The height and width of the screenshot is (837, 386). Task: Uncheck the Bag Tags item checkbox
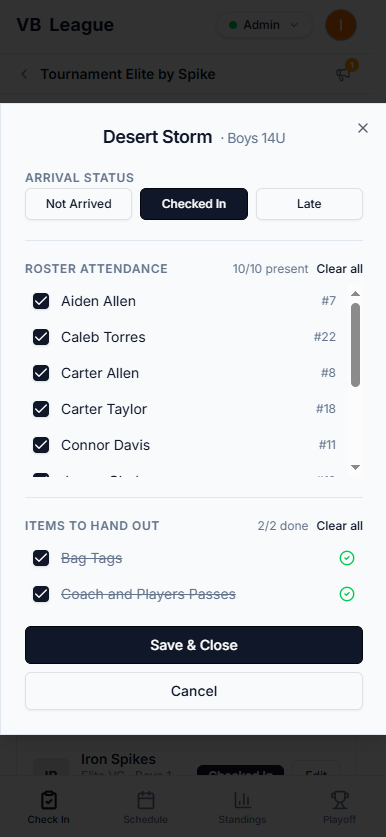point(41,558)
